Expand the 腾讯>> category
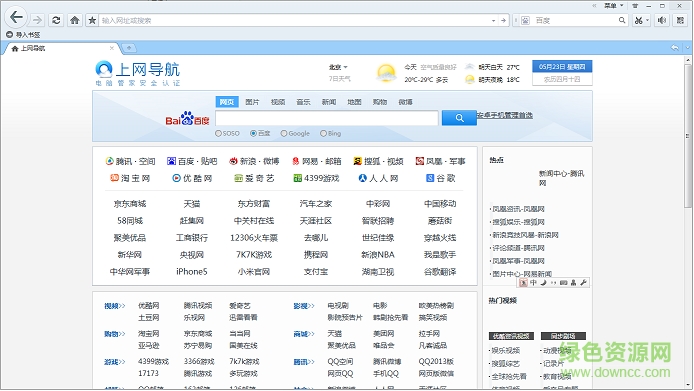694x391 pixels. tap(304, 362)
